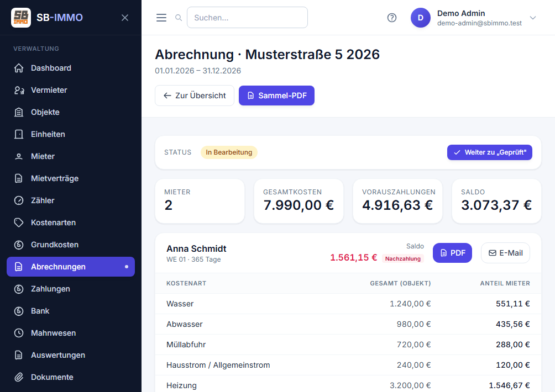This screenshot has height=392, width=555.
Task: Click the Objekte building icon
Action: (x=19, y=112)
